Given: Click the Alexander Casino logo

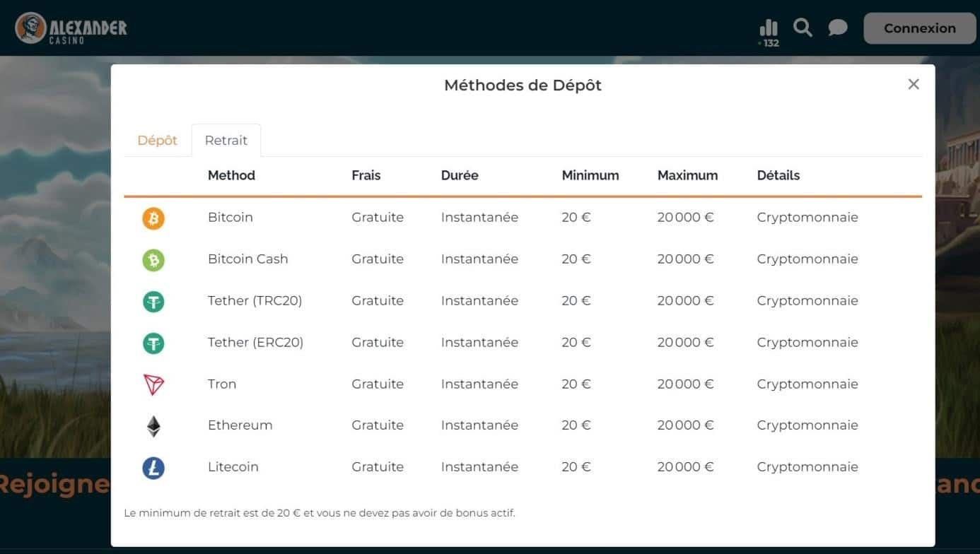Looking at the screenshot, I should pyautogui.click(x=71, y=28).
